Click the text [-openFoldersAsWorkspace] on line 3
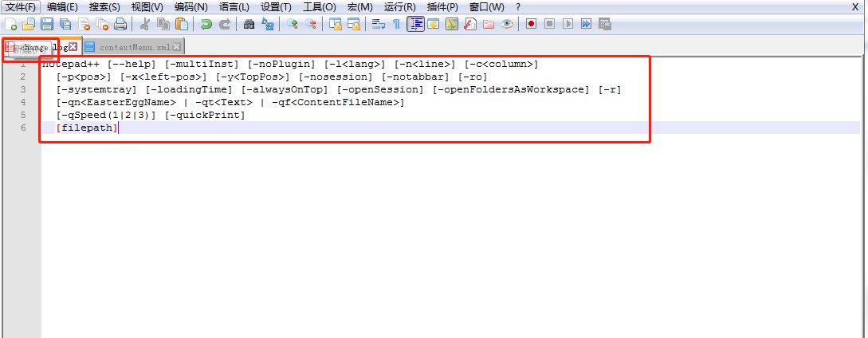 (512, 89)
